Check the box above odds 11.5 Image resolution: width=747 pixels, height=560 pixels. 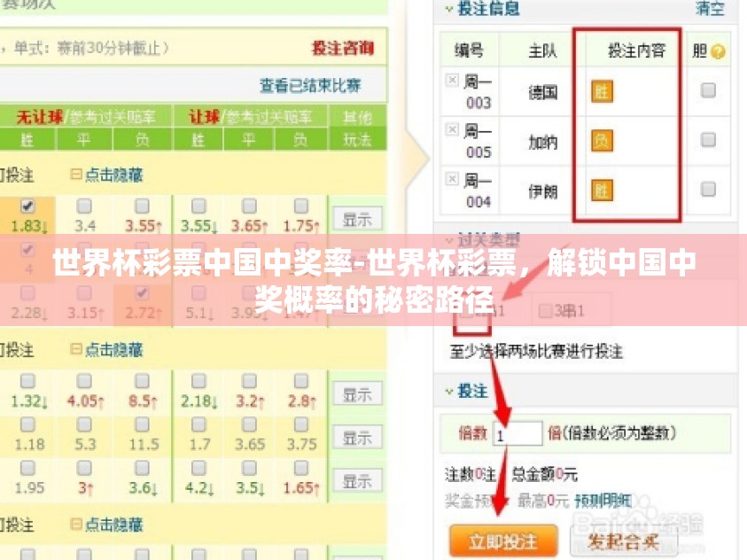pyautogui.click(x=142, y=424)
